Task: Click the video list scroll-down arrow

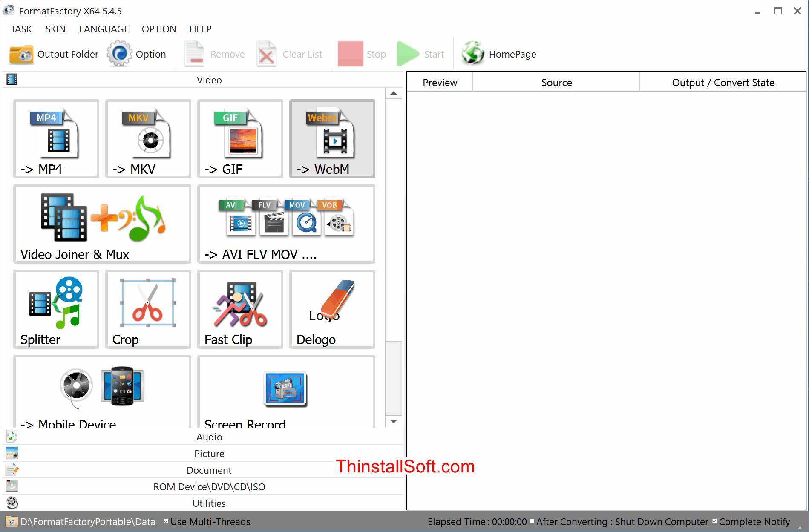Action: [394, 422]
